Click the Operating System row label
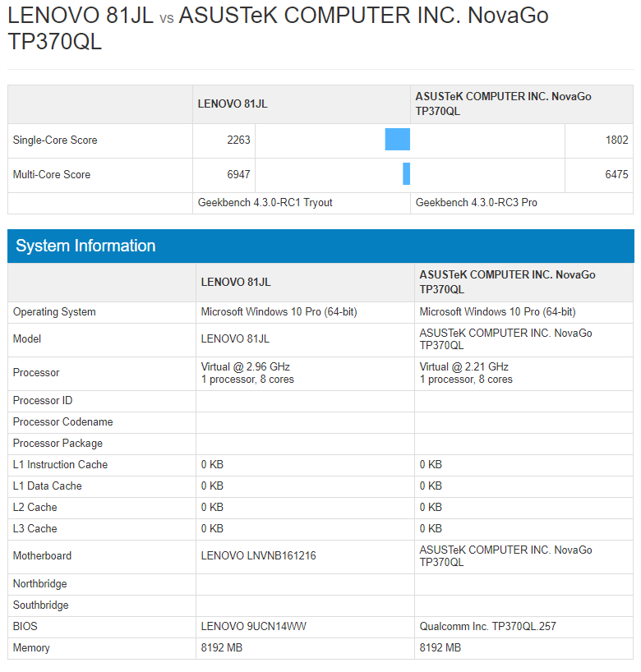The image size is (641, 672). [x=54, y=312]
